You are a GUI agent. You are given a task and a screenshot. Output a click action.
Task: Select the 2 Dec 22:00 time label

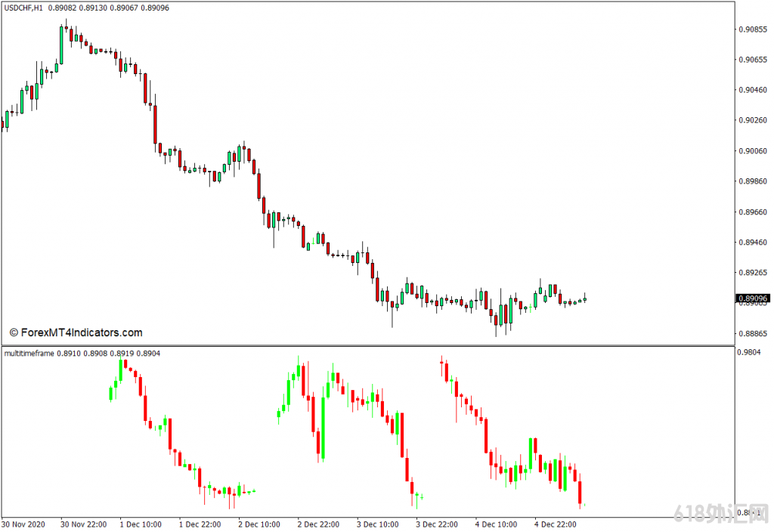[320, 524]
